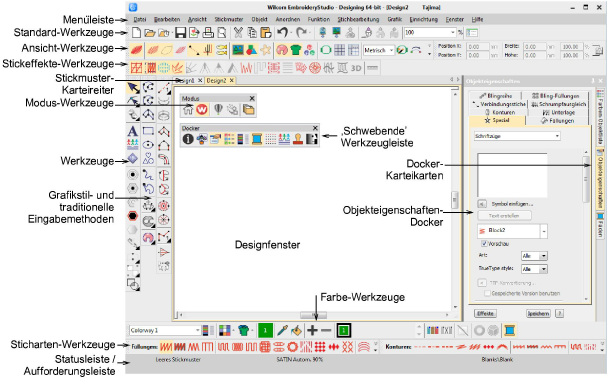Click the paint bucket icon in color toolbar
This screenshot has width=607, height=388.
(x=296, y=331)
